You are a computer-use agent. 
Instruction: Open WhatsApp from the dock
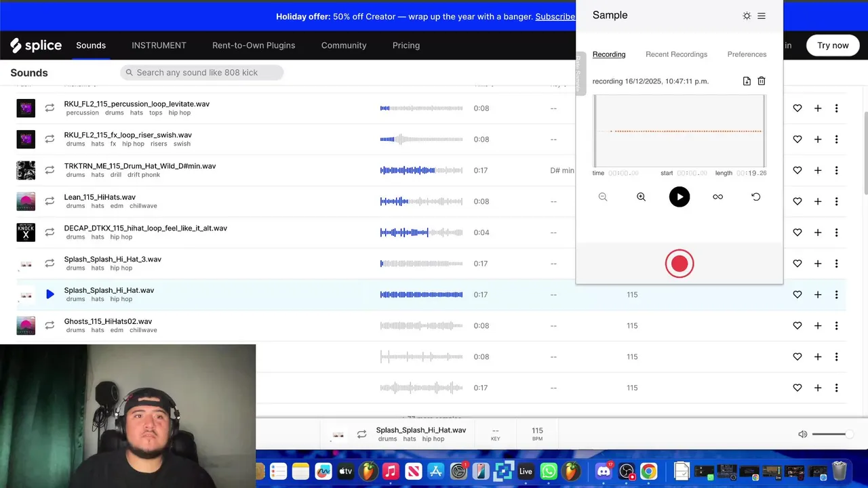tap(548, 471)
